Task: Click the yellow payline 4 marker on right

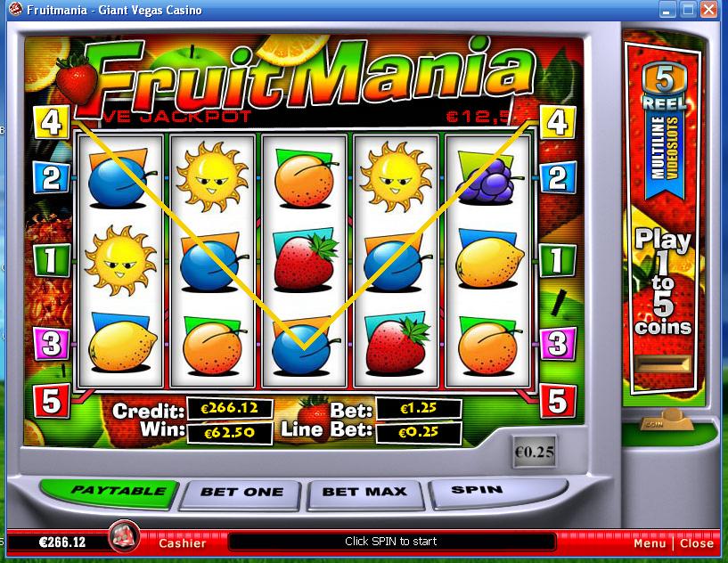Action: click(x=558, y=122)
